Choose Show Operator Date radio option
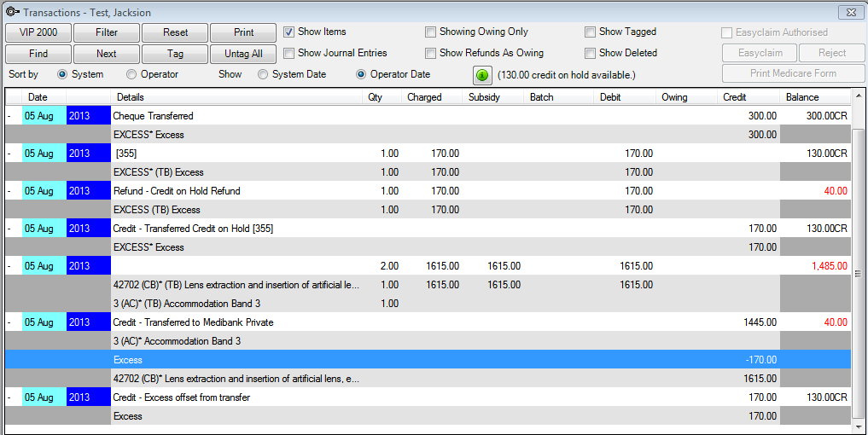Image resolution: width=868 pixels, height=435 pixels. click(361, 74)
